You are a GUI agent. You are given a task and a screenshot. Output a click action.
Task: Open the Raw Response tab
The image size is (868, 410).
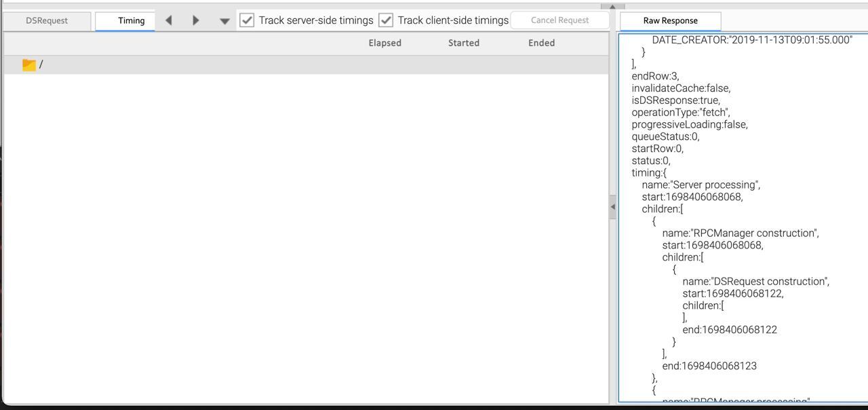[x=670, y=20]
